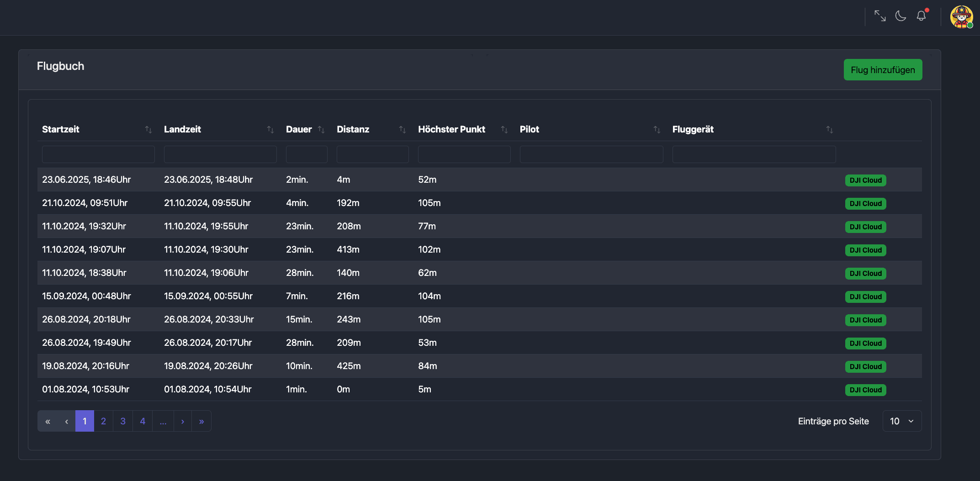980x481 pixels.
Task: Sort by Dauer using sort icon
Action: click(x=321, y=130)
